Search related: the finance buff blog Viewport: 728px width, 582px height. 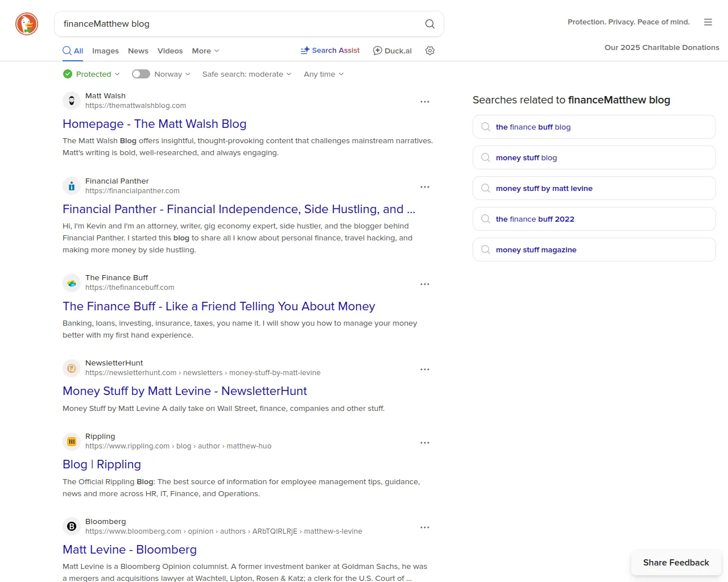coord(594,127)
